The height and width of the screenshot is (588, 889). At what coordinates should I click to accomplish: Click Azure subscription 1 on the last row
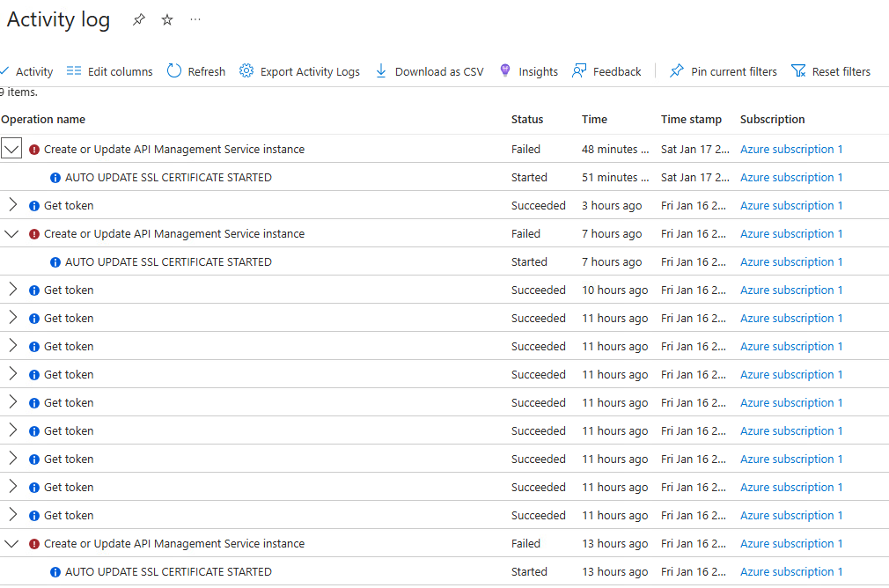(790, 571)
